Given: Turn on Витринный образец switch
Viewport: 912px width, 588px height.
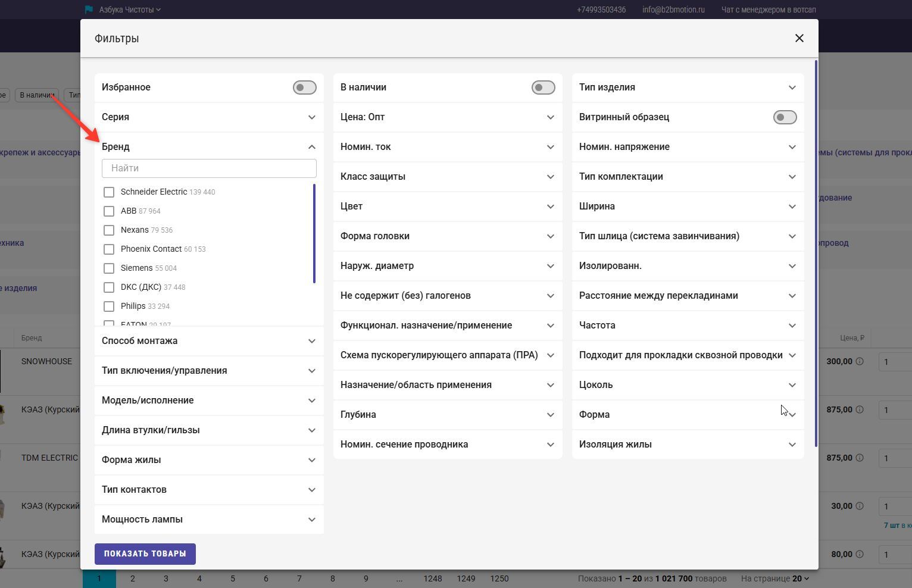Looking at the screenshot, I should pyautogui.click(x=785, y=117).
